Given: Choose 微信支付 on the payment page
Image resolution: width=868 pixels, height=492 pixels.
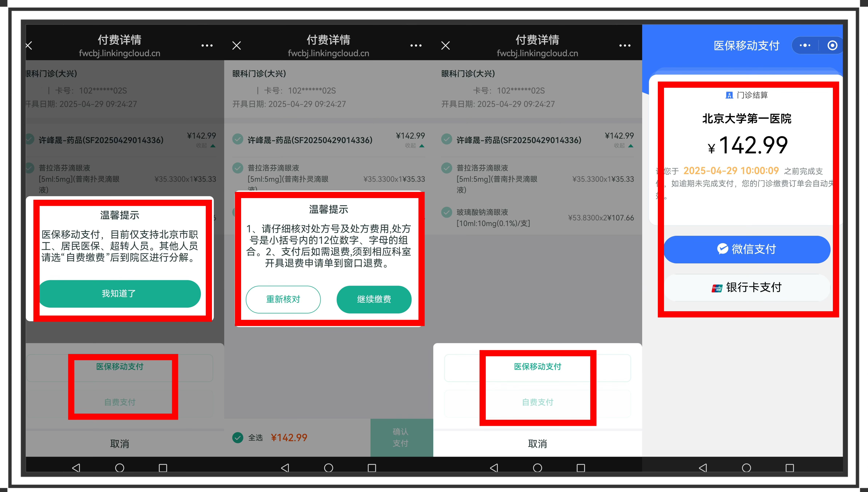Looking at the screenshot, I should coord(747,249).
